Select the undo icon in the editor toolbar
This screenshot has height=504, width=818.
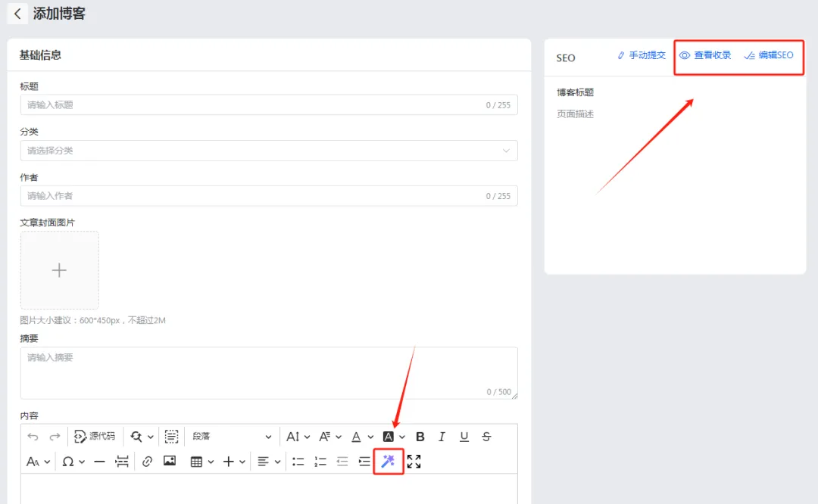(x=33, y=437)
